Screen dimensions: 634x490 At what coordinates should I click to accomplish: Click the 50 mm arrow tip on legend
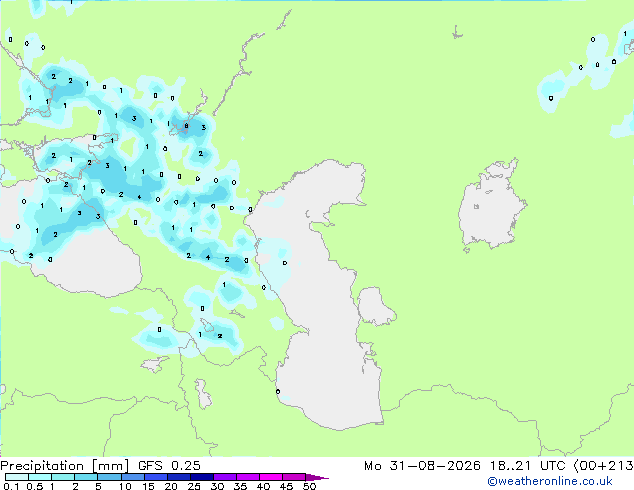pyautogui.click(x=317, y=477)
